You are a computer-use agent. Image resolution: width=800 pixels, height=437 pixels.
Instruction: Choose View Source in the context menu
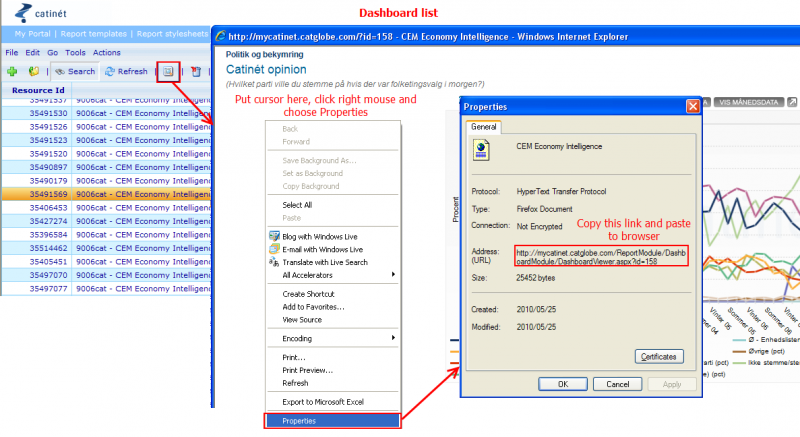click(x=332, y=320)
